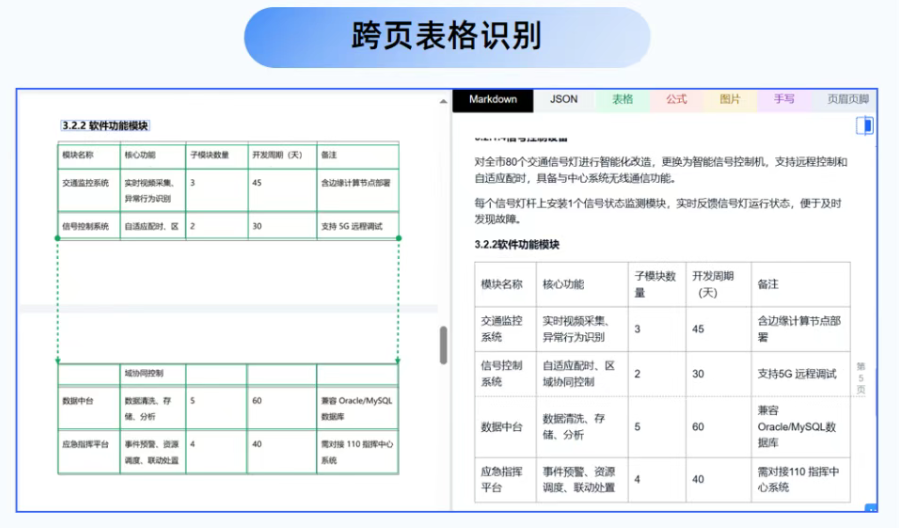
Task: Click 含边缘计算节点部署 cell in Markdown result table
Action: point(801,329)
